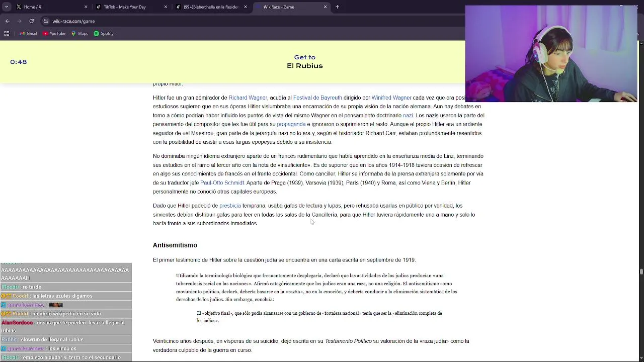The width and height of the screenshot is (644, 362).
Task: Click the Antisemitismo section heading
Action: (x=175, y=245)
